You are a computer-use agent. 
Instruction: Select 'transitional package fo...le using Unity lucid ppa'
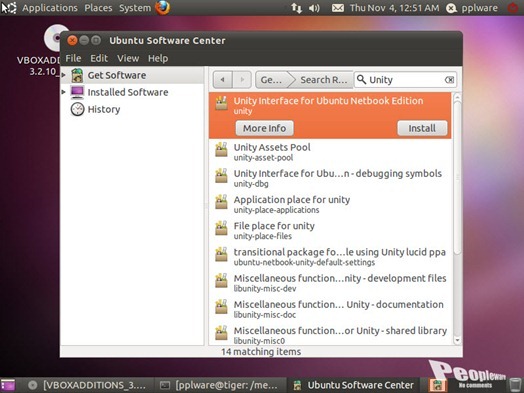pyautogui.click(x=330, y=256)
